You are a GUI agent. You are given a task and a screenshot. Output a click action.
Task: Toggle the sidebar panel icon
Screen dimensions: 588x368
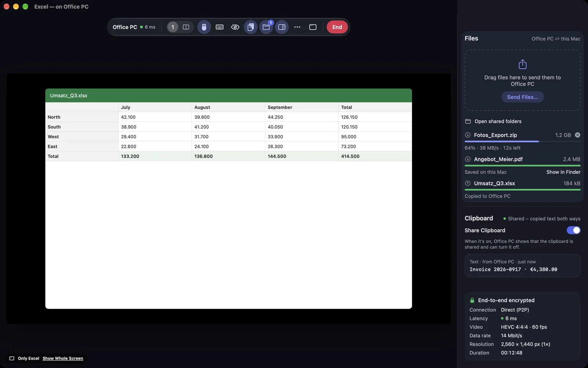point(282,27)
